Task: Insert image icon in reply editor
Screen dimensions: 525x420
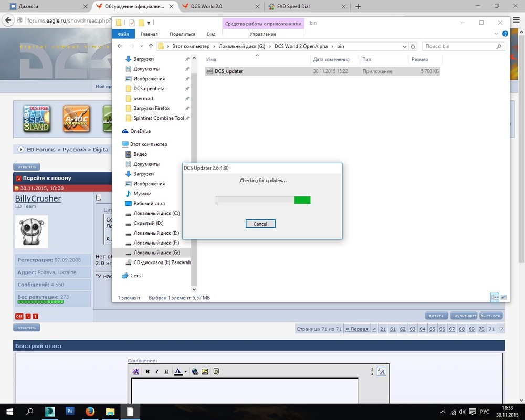Action: (x=205, y=371)
